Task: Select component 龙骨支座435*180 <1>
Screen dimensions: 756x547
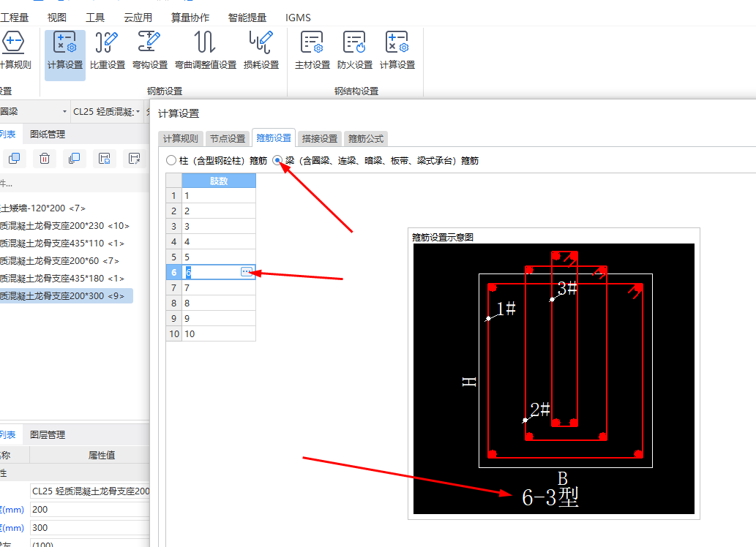Action: 63,279
